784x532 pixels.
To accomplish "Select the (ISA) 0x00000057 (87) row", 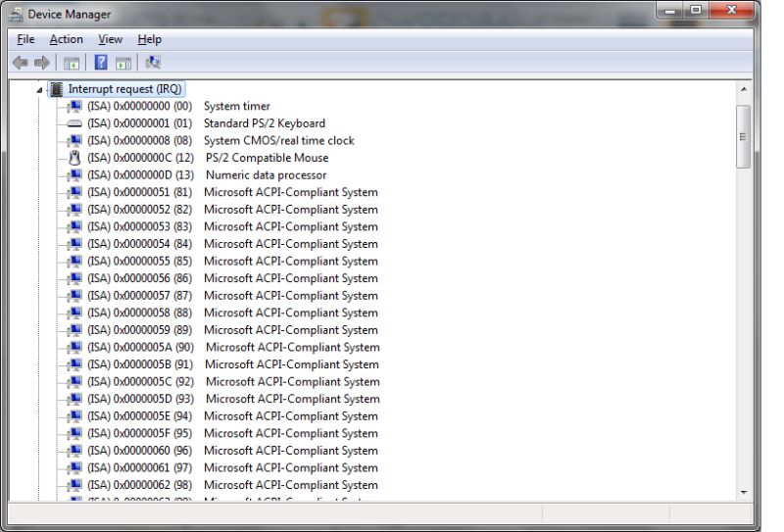I will [232, 296].
